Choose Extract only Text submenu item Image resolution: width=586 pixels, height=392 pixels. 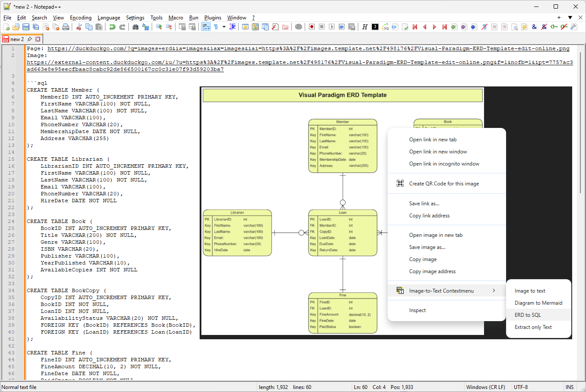click(x=538, y=327)
